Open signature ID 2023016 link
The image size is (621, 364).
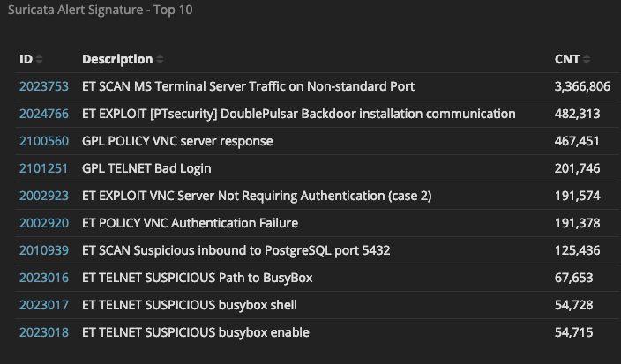44,278
